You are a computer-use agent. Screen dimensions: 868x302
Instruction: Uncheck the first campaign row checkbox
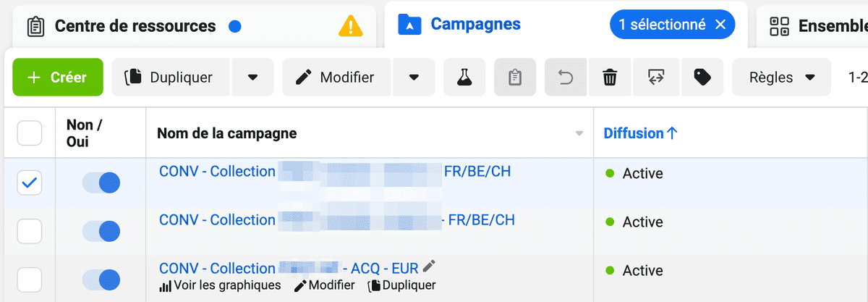(x=29, y=183)
